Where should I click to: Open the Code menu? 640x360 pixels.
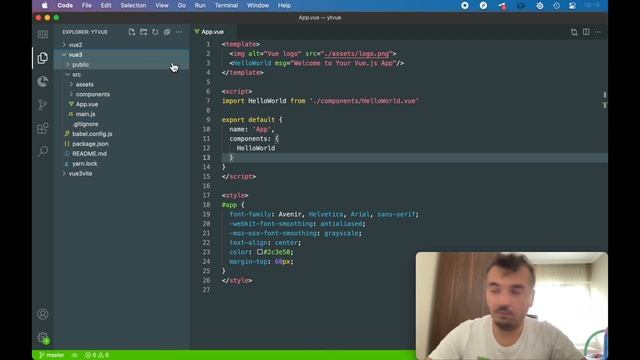click(x=65, y=5)
